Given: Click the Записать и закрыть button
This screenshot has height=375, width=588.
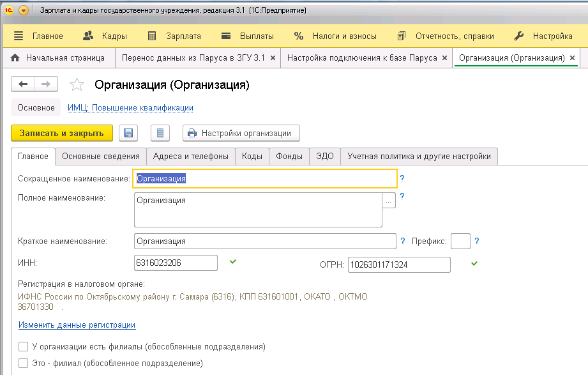Looking at the screenshot, I should 61,133.
